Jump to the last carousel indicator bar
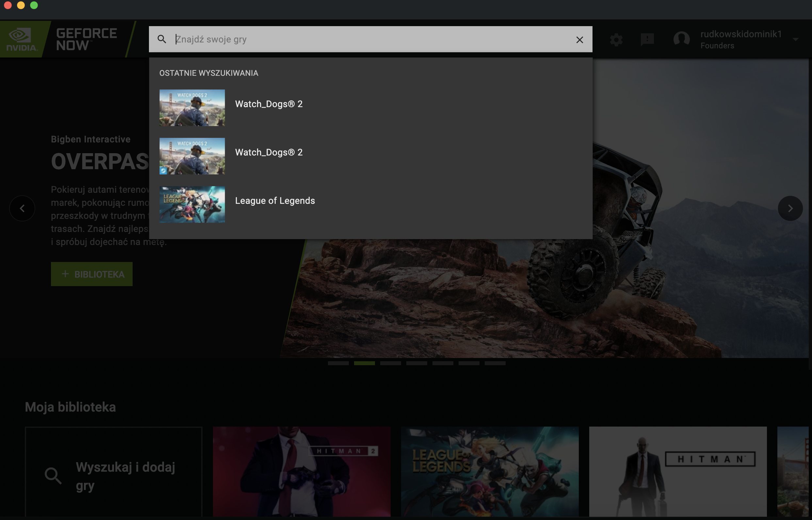Image resolution: width=812 pixels, height=520 pixels. [495, 363]
